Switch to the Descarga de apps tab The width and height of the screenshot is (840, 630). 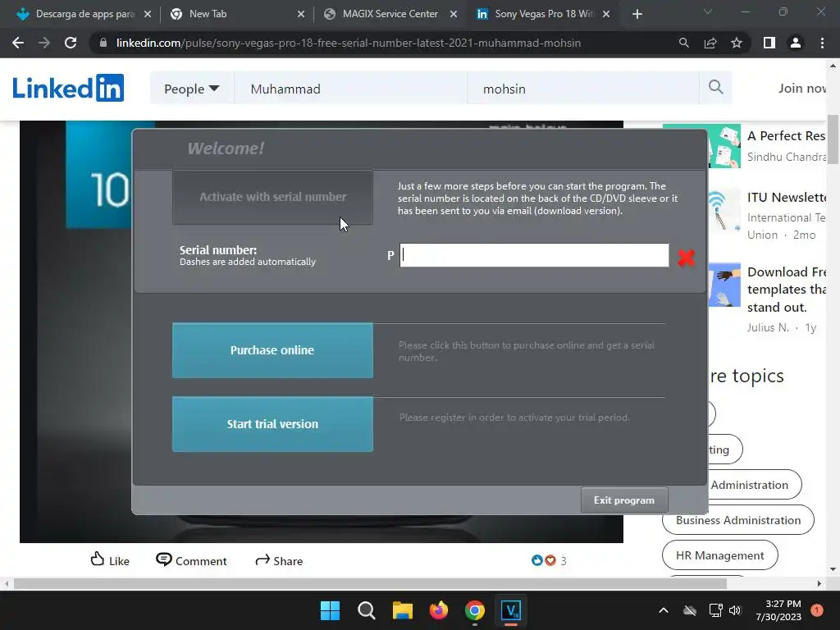click(84, 14)
